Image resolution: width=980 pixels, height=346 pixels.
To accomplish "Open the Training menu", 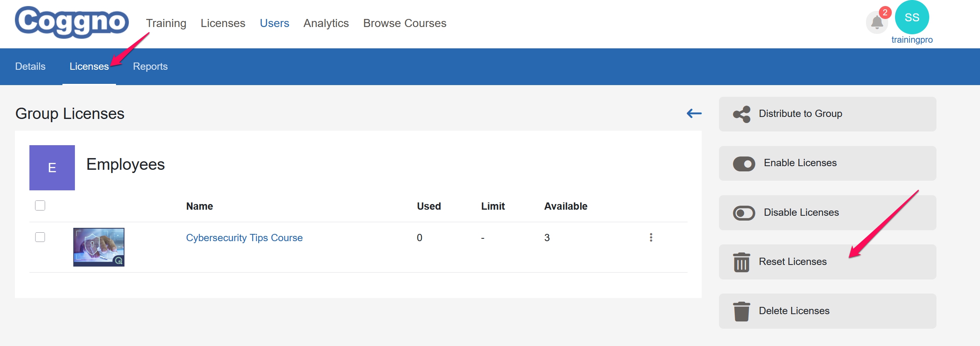I will (x=166, y=23).
